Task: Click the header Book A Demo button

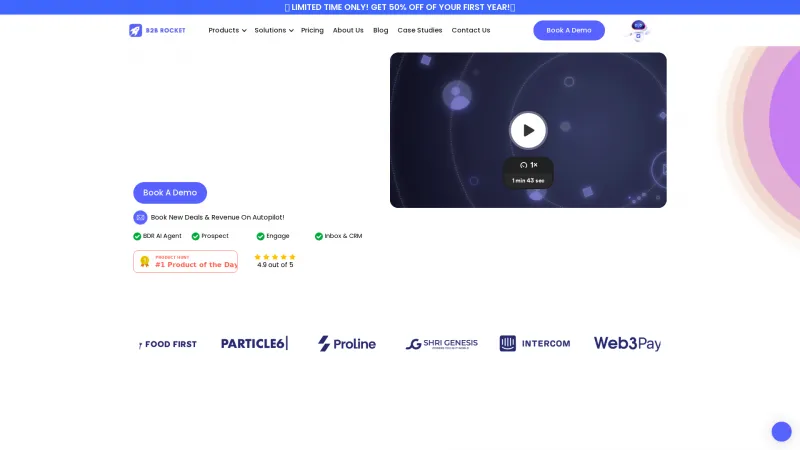Action: coord(569,30)
